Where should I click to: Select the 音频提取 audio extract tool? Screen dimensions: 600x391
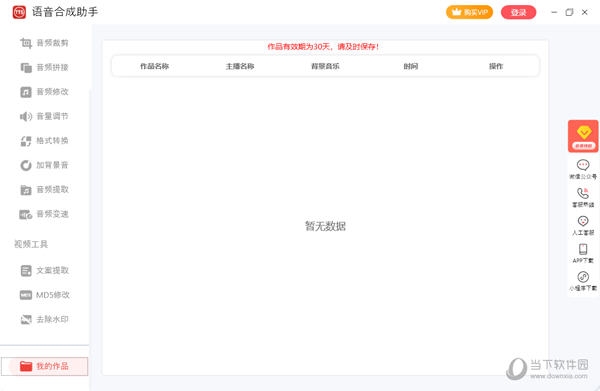pos(44,189)
